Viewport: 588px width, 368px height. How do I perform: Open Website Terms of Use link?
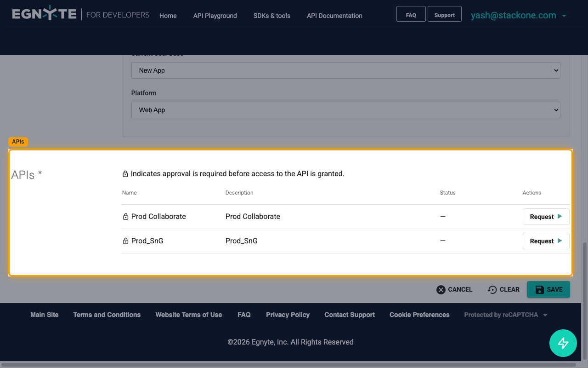pos(189,315)
